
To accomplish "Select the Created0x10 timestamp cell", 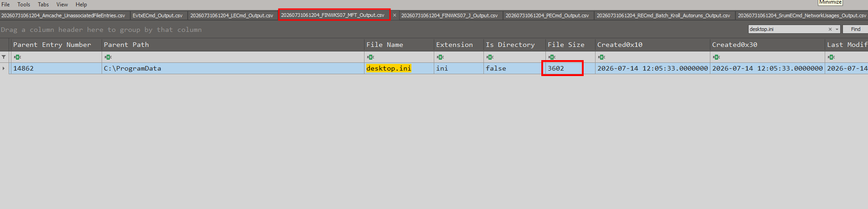I will tap(652, 68).
